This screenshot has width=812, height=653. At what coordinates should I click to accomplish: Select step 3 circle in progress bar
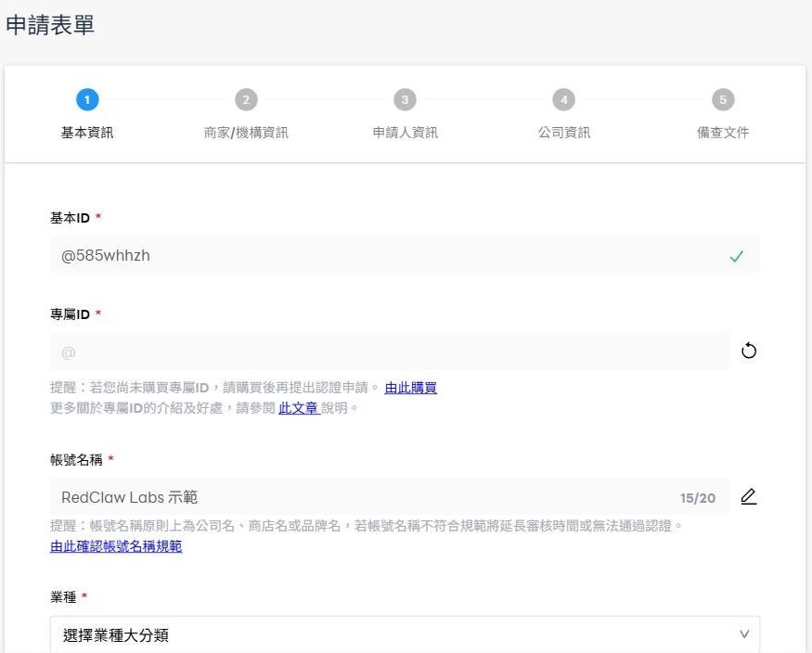coord(405,99)
